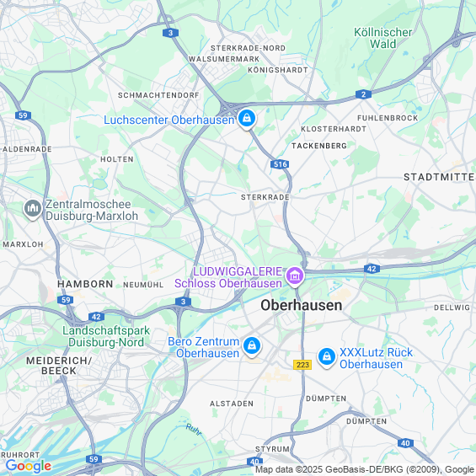Click the Schmachtendorf neighborhood label
The image size is (476, 476).
pyautogui.click(x=158, y=95)
